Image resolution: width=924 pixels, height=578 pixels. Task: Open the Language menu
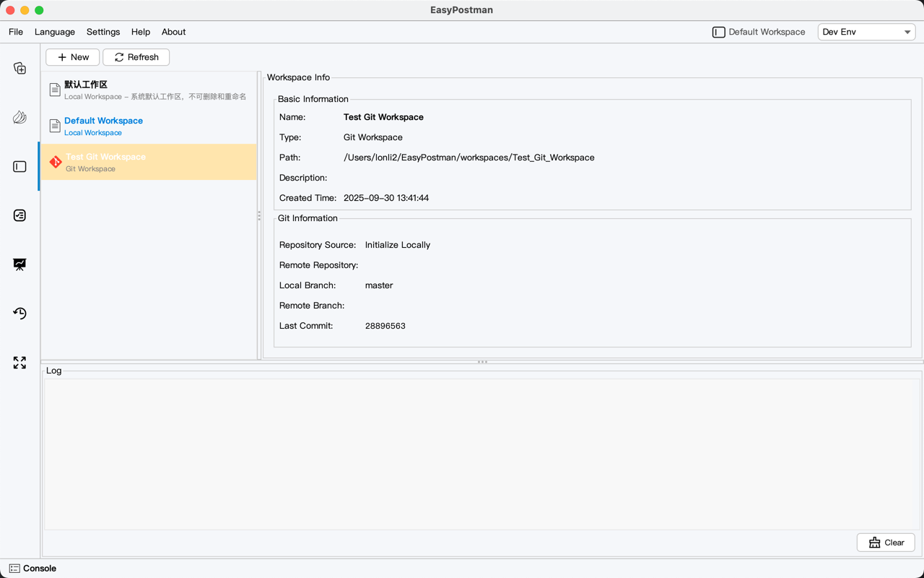click(x=55, y=32)
